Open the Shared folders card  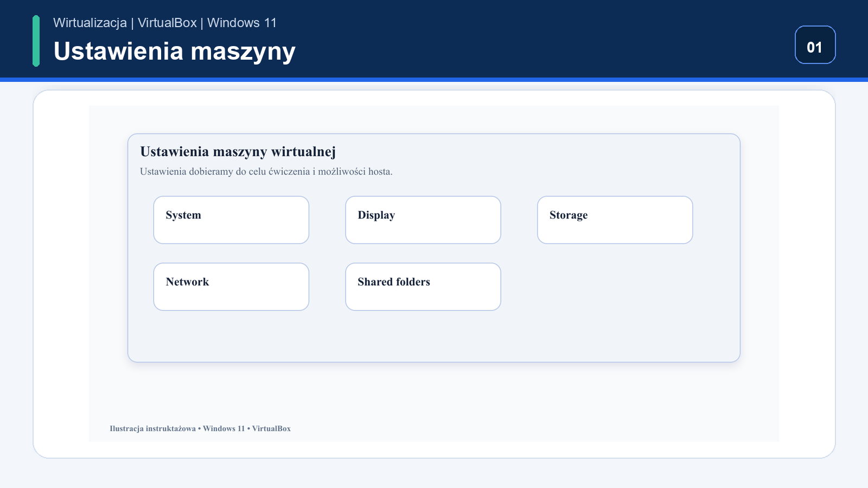click(x=423, y=287)
